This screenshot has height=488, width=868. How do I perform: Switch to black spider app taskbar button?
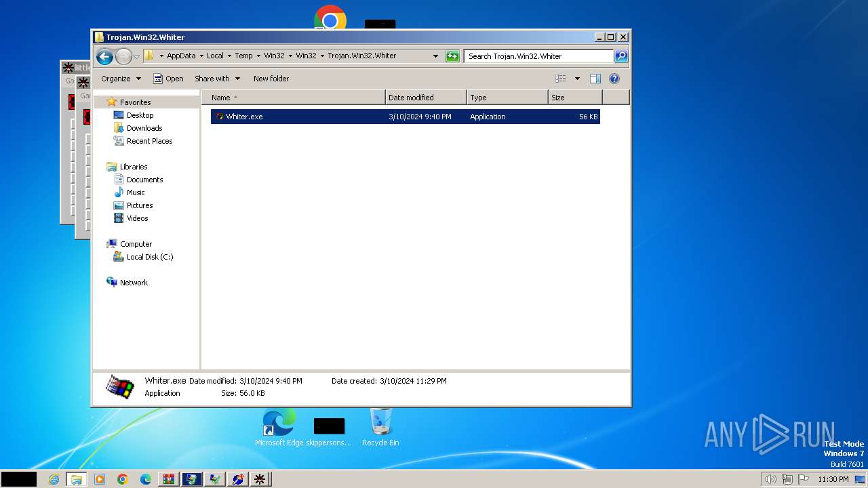click(x=259, y=479)
